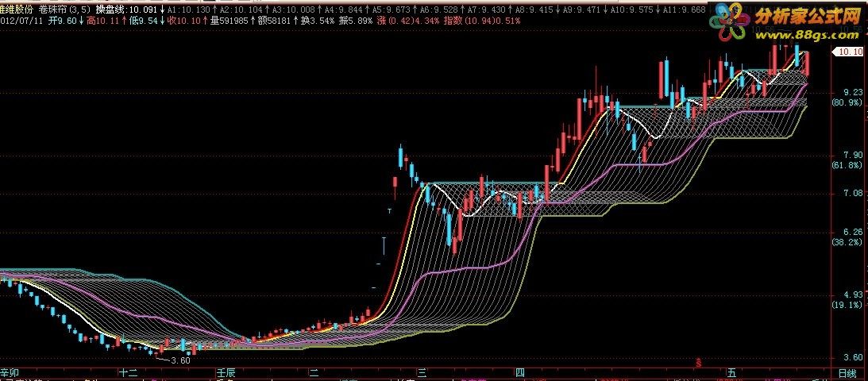Open the 日线 period selector
868x381 pixels.
tap(847, 373)
